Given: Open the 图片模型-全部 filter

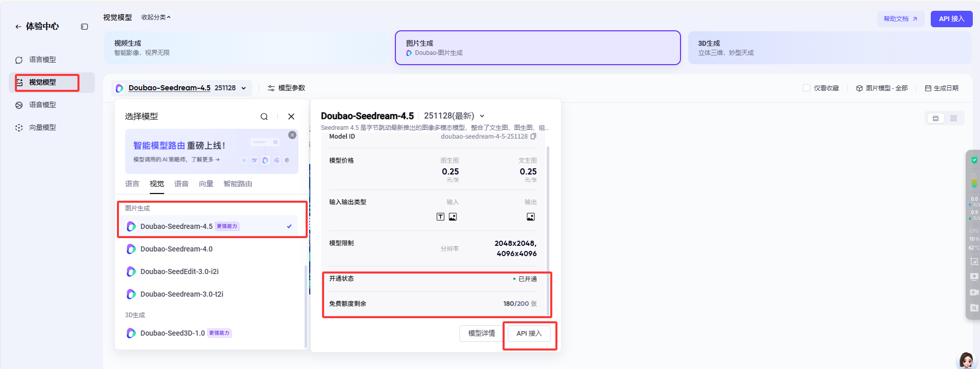Looking at the screenshot, I should pyautogui.click(x=882, y=88).
